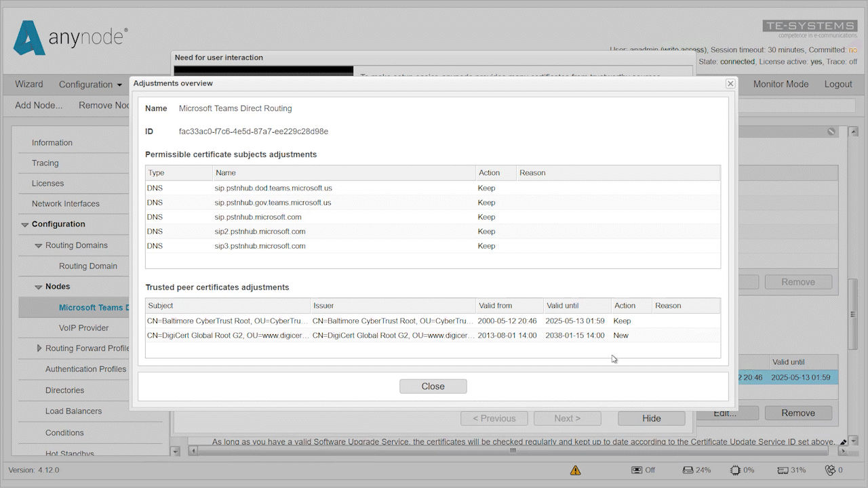Select row sip.pstnhub.dod.teams.microsoft.us
This screenshot has height=488, width=868.
click(x=433, y=188)
